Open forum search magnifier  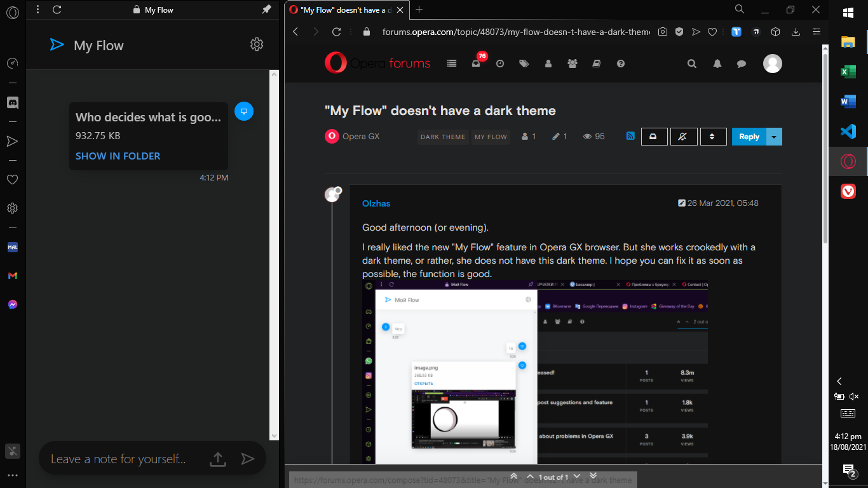(692, 64)
